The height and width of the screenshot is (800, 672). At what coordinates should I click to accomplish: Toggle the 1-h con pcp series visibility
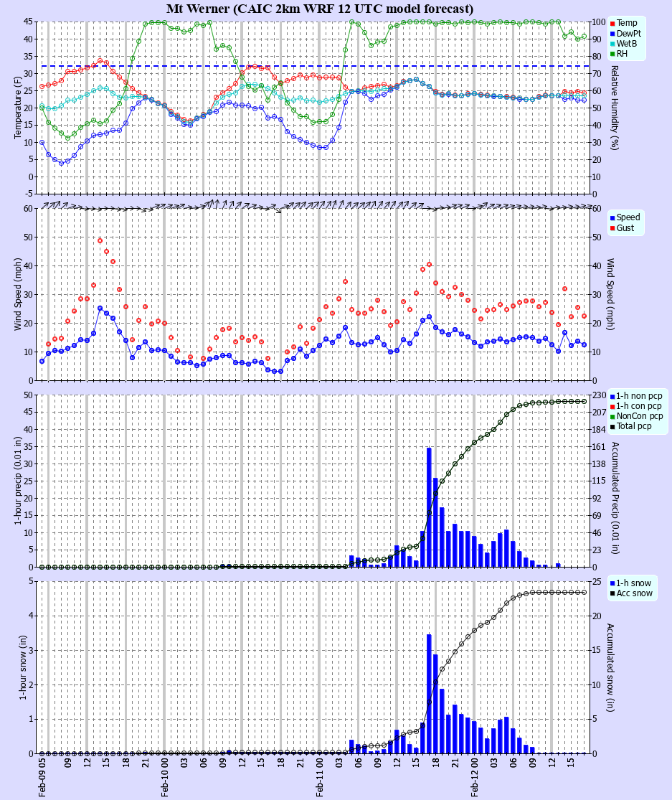pyautogui.click(x=612, y=405)
